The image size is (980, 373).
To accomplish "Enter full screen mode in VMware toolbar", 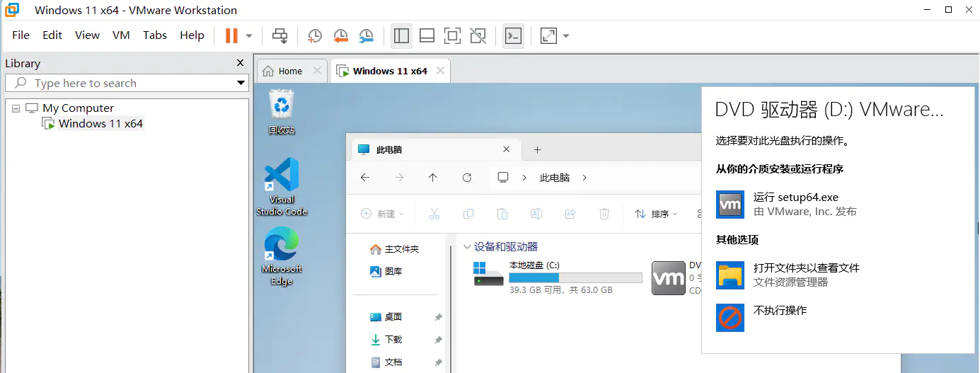I will (452, 35).
